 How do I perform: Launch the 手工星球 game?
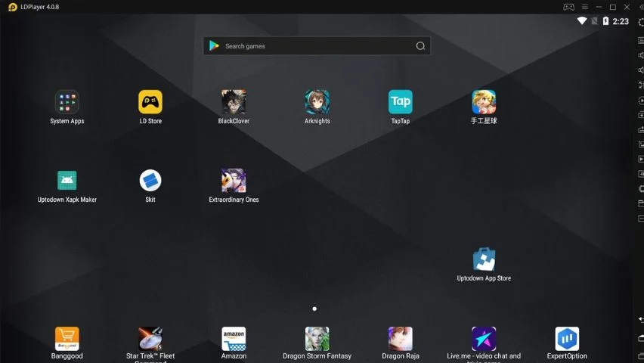coord(484,102)
